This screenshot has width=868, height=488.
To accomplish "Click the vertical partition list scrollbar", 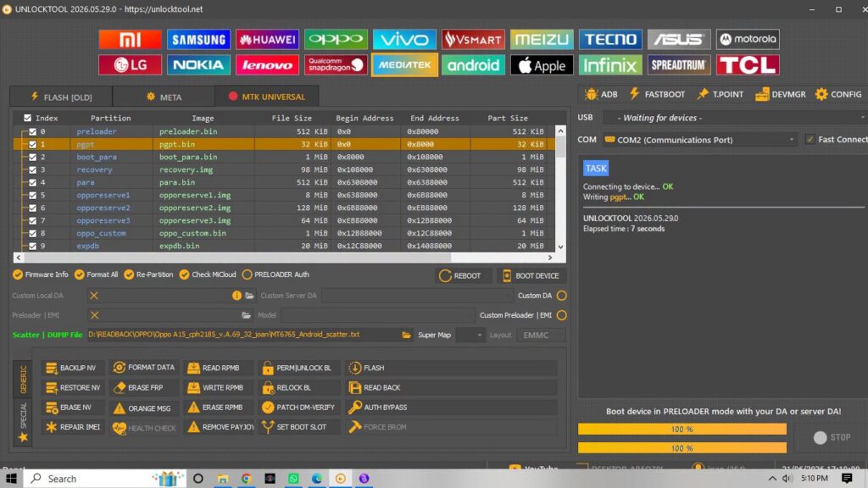I will 561,147.
